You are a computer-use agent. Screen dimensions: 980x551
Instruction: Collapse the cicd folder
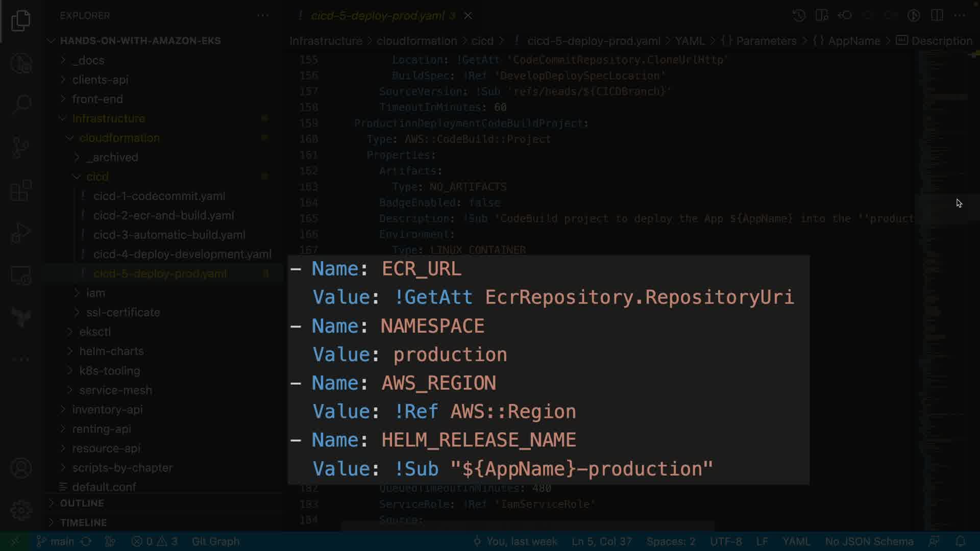tap(97, 177)
